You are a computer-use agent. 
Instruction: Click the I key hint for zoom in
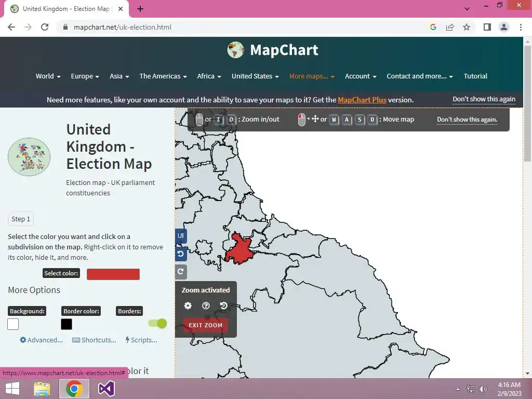(219, 119)
